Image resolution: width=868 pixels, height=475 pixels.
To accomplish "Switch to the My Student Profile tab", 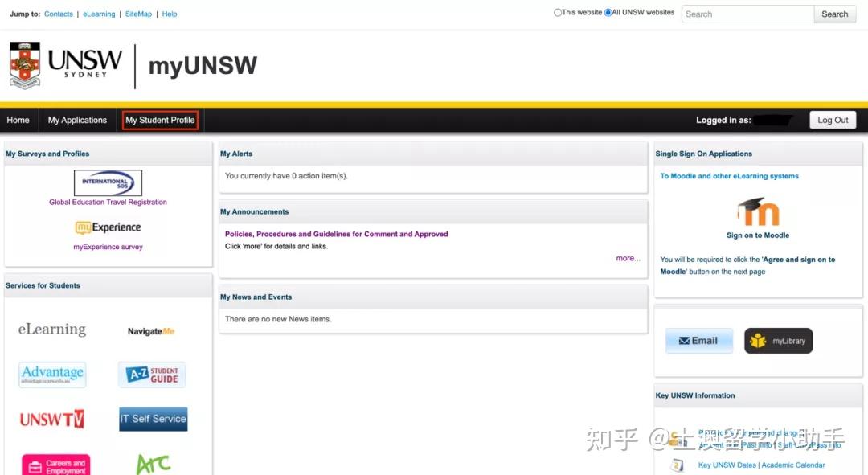I will [160, 119].
